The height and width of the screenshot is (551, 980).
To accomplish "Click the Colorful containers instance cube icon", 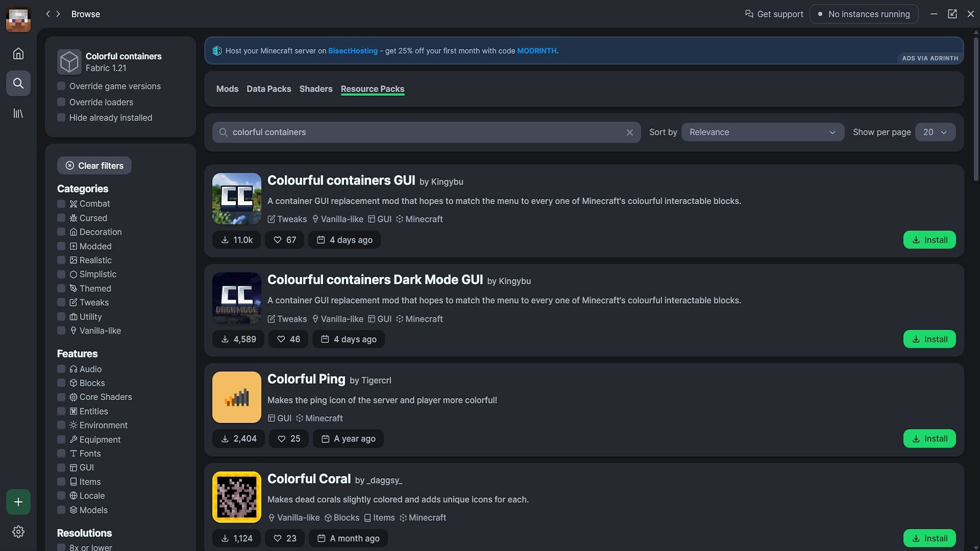I will click(69, 62).
